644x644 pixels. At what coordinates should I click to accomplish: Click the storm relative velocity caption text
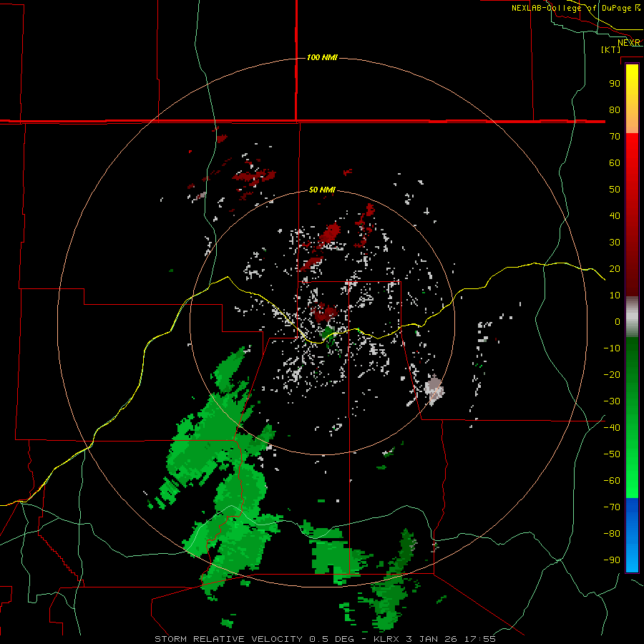(326, 639)
